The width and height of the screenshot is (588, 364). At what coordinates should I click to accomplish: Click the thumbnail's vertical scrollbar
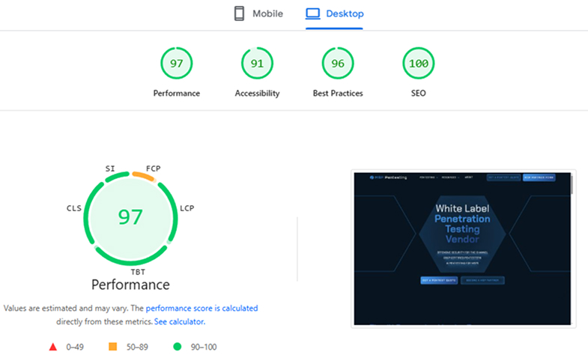click(x=572, y=185)
